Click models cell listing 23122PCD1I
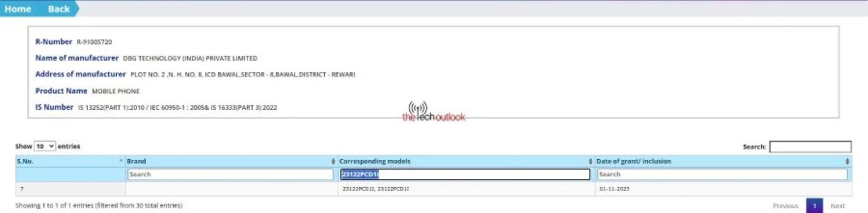 pyautogui.click(x=375, y=189)
